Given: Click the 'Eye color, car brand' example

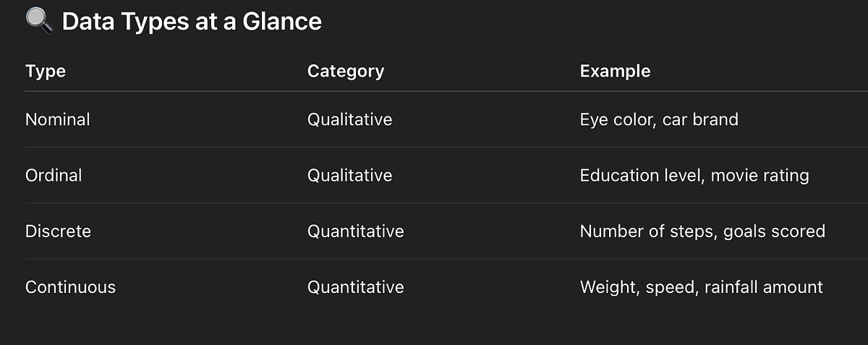Looking at the screenshot, I should pos(659,119).
